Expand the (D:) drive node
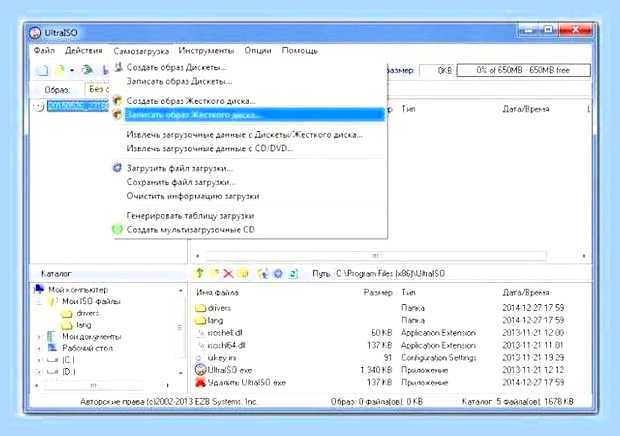 pyautogui.click(x=39, y=372)
